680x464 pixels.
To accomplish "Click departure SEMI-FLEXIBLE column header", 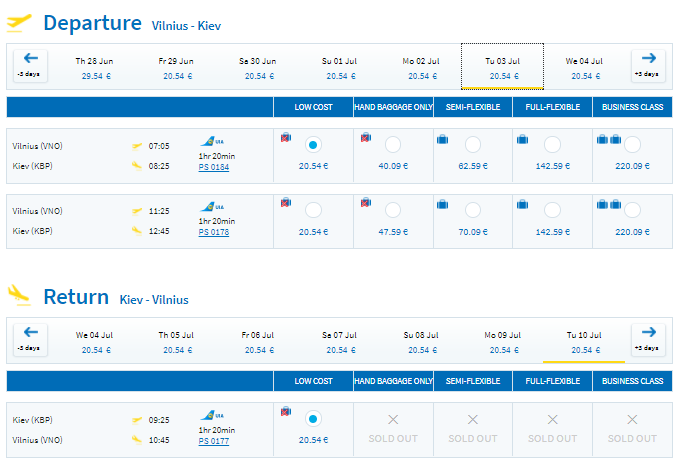I will [473, 107].
